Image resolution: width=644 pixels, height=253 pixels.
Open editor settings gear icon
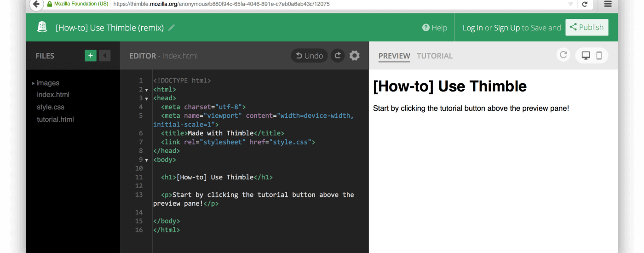coord(354,56)
